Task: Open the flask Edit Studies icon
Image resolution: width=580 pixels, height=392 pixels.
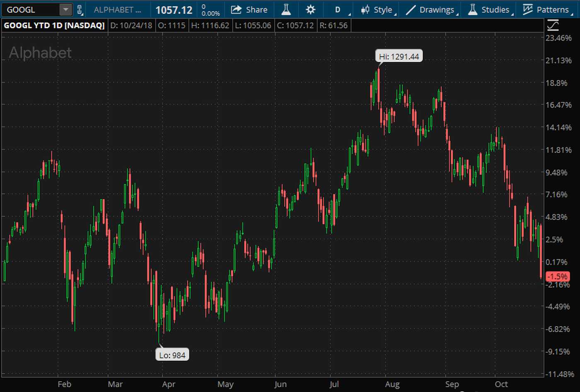Action: coord(286,10)
